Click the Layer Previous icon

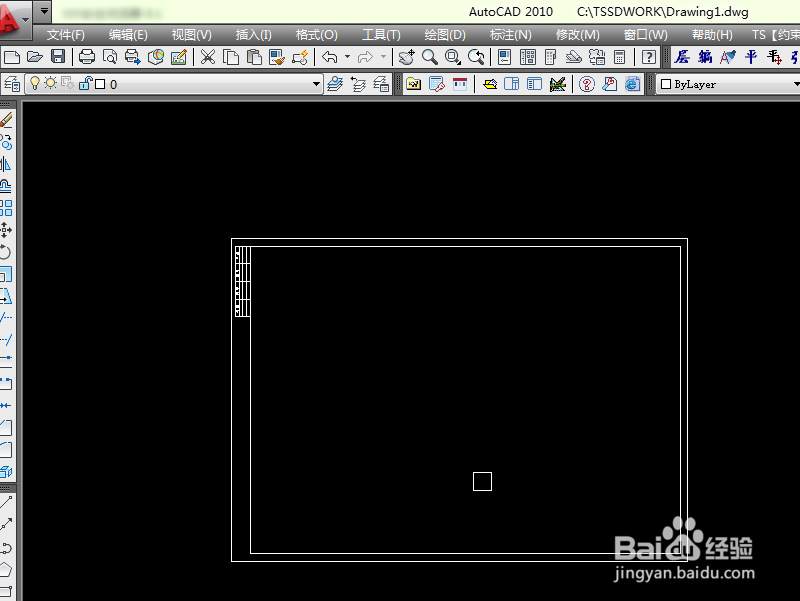[358, 84]
